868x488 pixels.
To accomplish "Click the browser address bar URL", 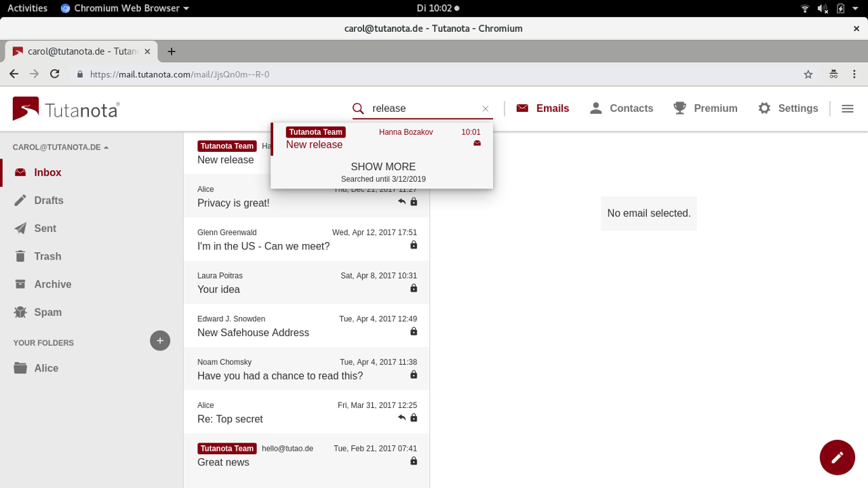I will pos(180,75).
